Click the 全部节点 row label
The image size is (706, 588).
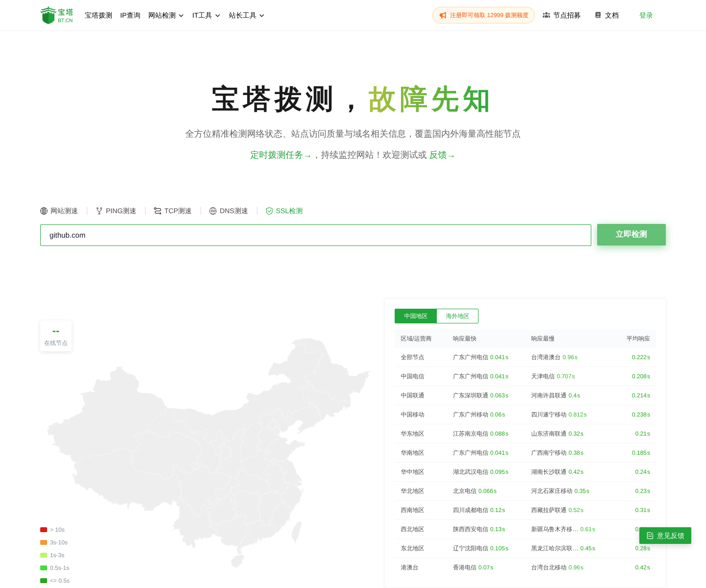[412, 357]
